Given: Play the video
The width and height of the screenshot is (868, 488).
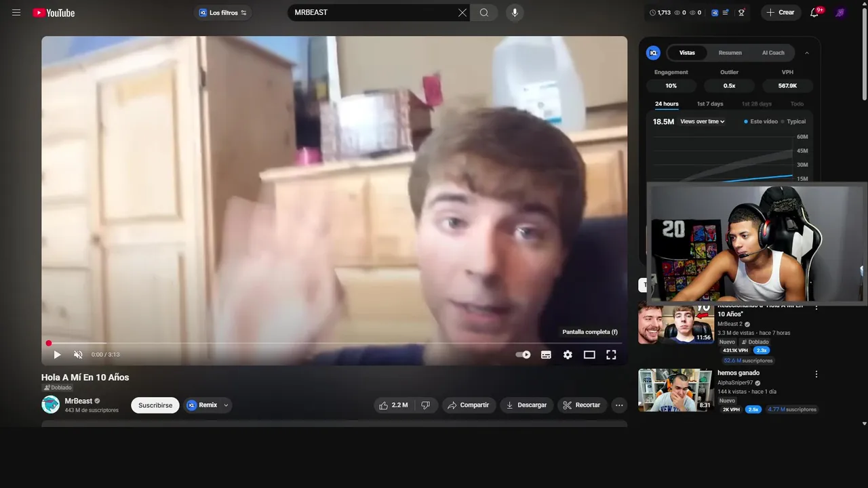Looking at the screenshot, I should pos(57,354).
